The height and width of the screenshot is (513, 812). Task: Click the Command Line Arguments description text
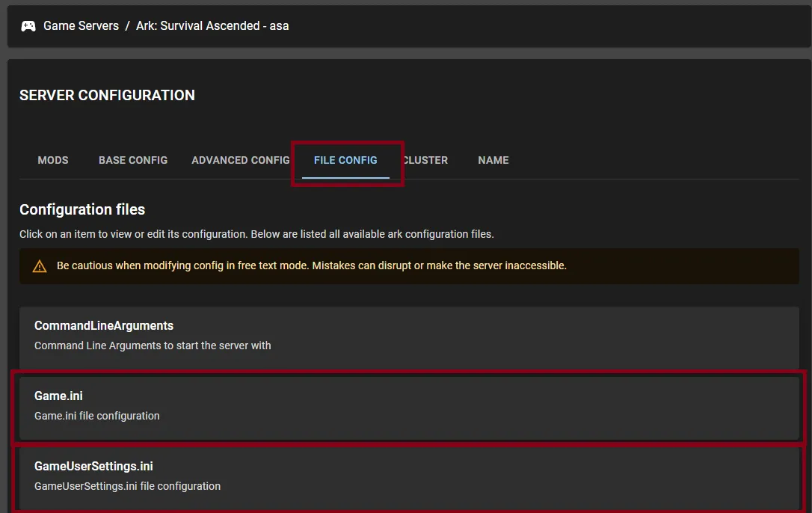pos(153,345)
